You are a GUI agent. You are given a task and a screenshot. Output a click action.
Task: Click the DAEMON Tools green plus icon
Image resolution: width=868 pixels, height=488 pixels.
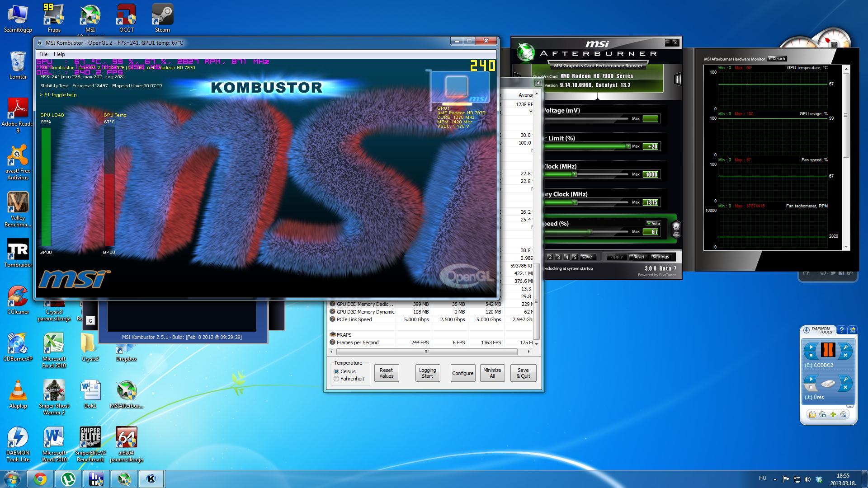pos(833,414)
